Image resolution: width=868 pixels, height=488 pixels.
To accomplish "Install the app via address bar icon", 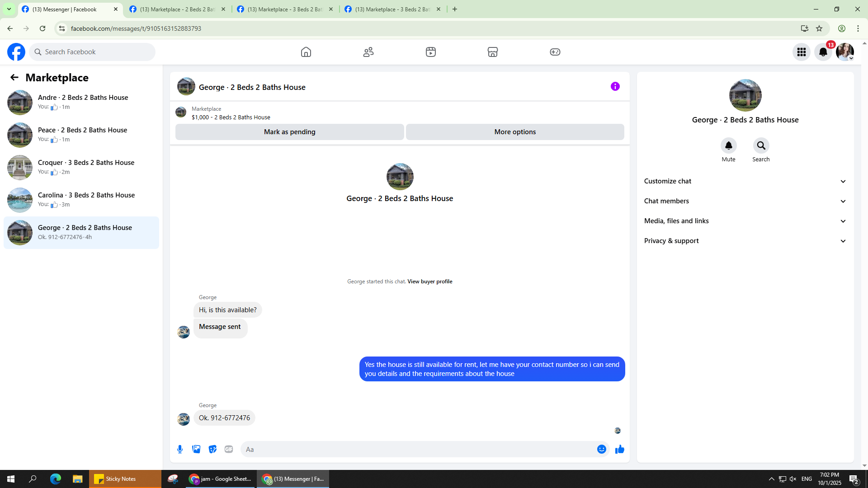I will click(x=804, y=28).
